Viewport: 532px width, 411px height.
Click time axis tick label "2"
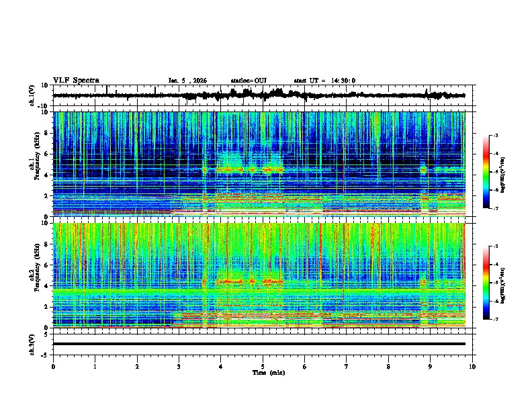tap(137, 367)
